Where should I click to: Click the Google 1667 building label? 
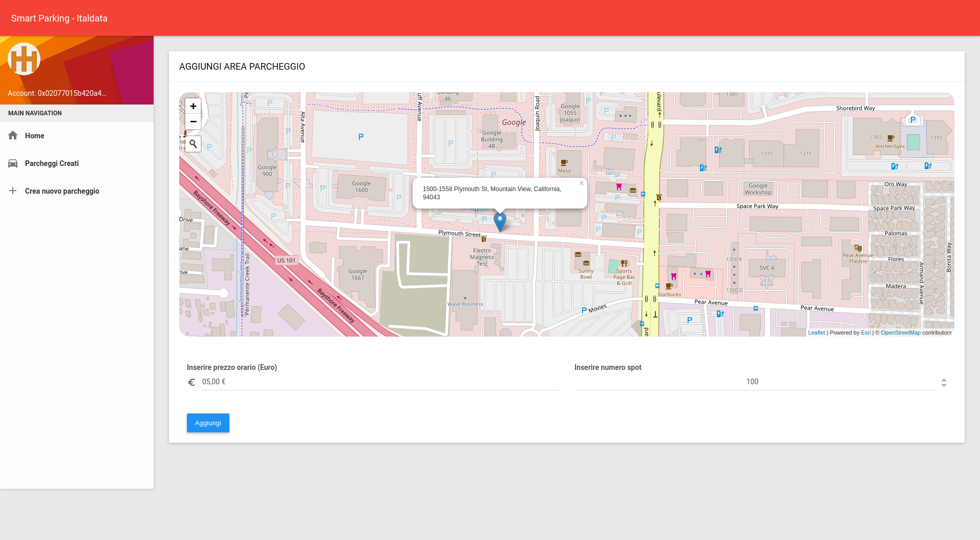[x=358, y=275]
